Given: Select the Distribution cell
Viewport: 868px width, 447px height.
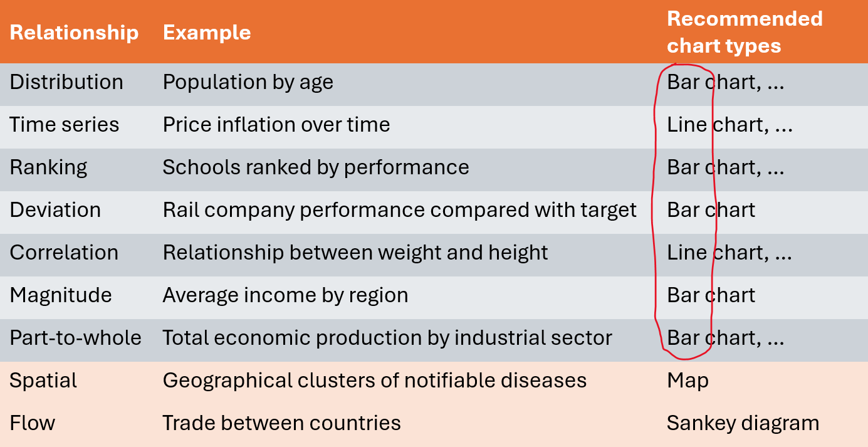Looking at the screenshot, I should pyautogui.click(x=66, y=82).
